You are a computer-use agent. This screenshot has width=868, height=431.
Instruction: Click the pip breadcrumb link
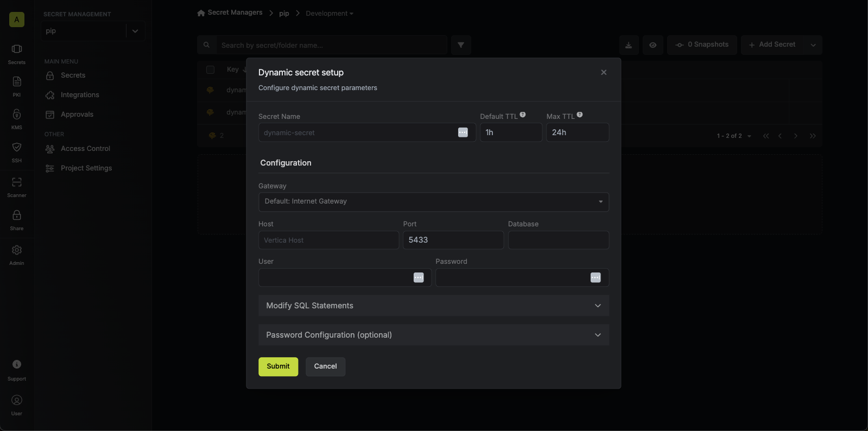tap(284, 14)
